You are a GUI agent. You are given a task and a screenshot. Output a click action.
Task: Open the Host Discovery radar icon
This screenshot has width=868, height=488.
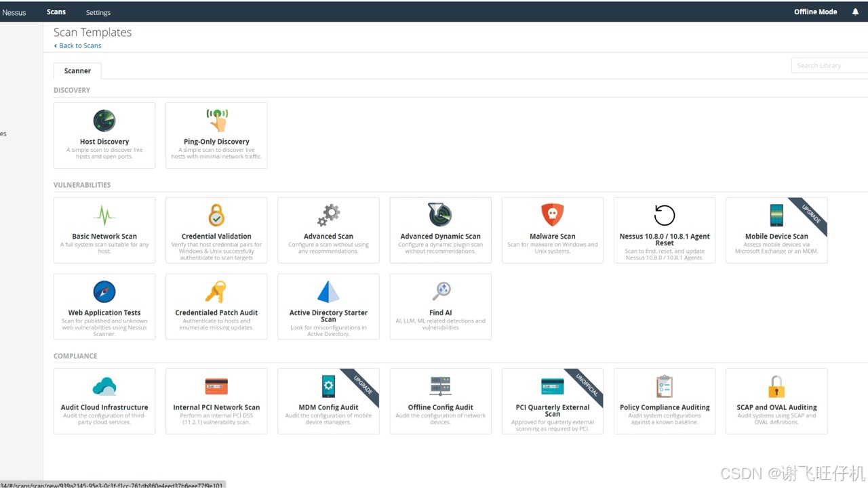point(104,121)
